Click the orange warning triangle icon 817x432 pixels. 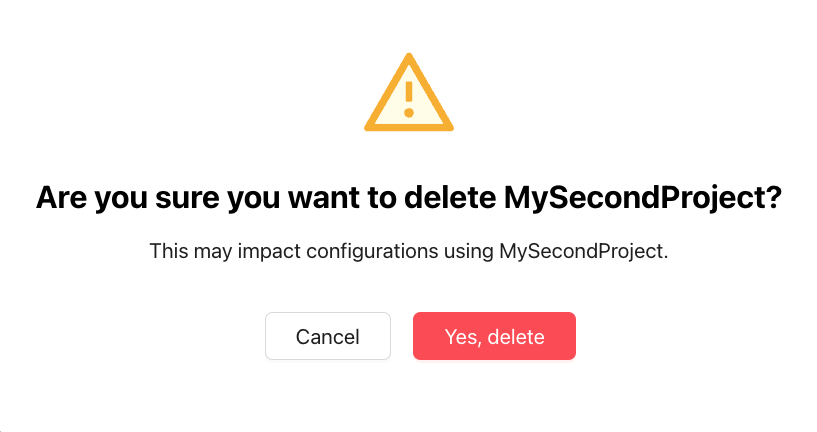pyautogui.click(x=409, y=92)
